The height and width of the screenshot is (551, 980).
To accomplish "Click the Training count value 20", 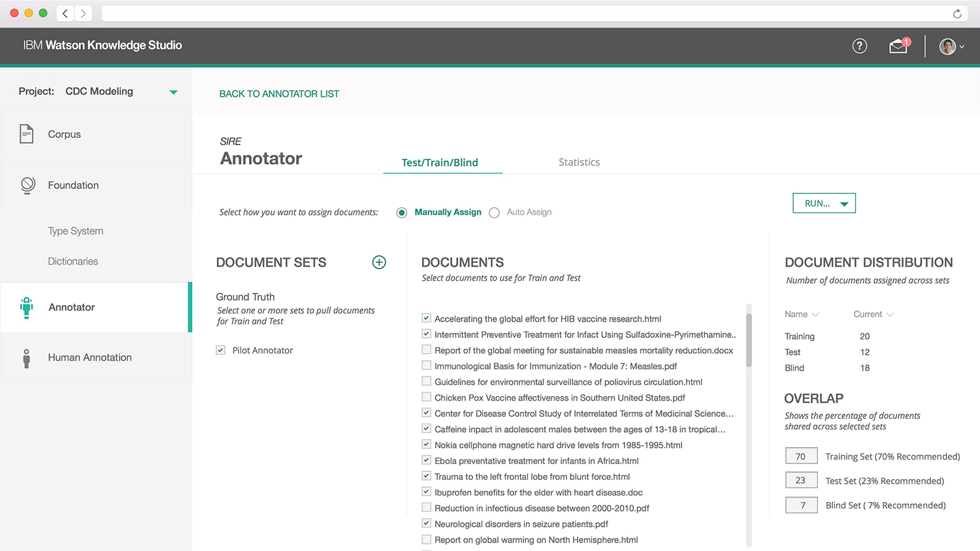I will [x=865, y=336].
